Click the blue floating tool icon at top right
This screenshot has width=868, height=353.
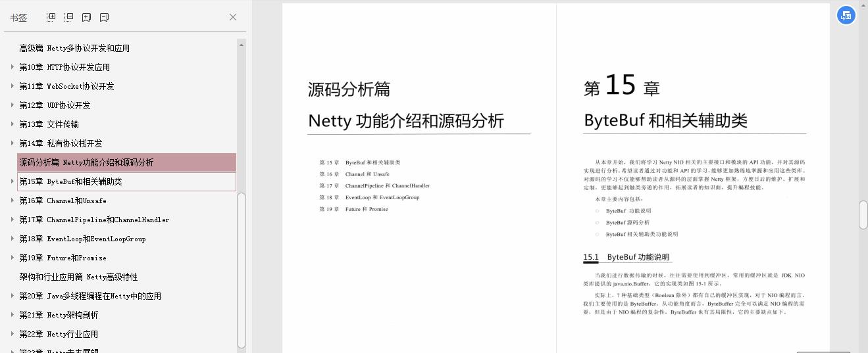pyautogui.click(x=846, y=15)
